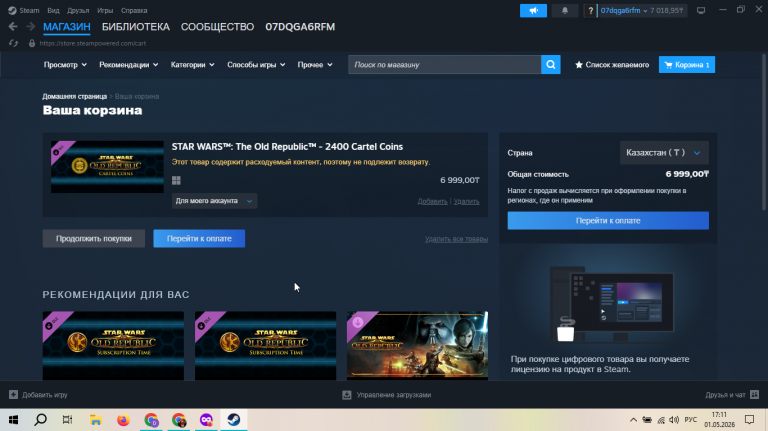
Task: Open the Steam menu item
Action: [29, 10]
